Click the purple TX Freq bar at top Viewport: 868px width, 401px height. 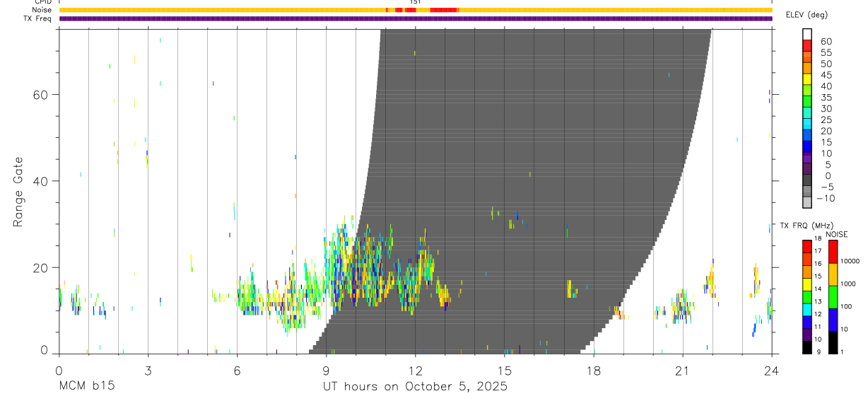tap(415, 18)
